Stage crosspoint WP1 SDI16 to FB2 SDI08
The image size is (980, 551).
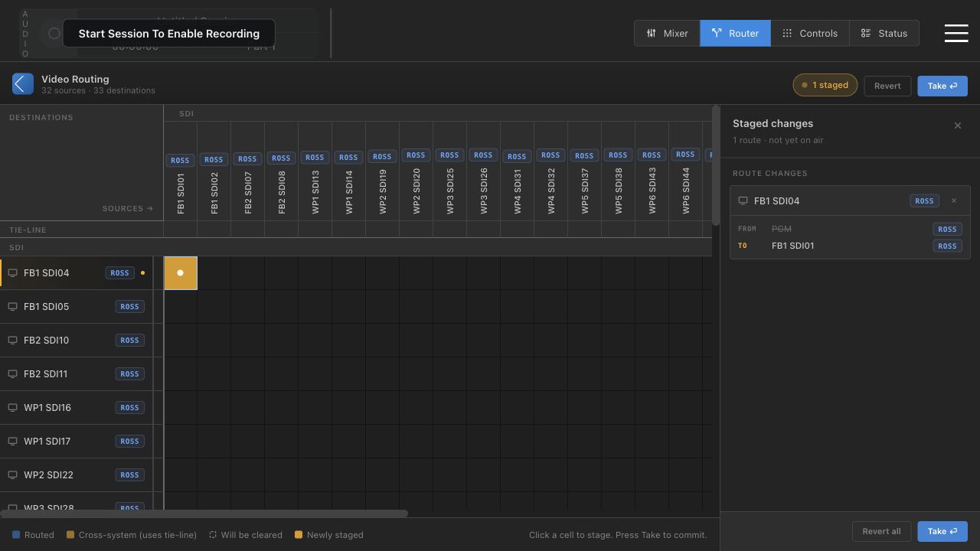pos(282,408)
